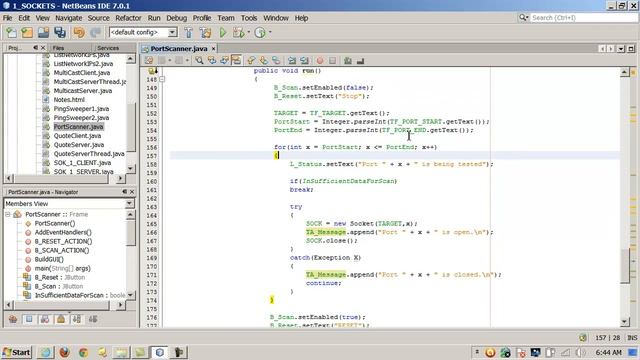Viewport: 640px width, 360px height.
Task: Select B_SCAN_ACTION() in Navigator
Action: (x=62, y=250)
